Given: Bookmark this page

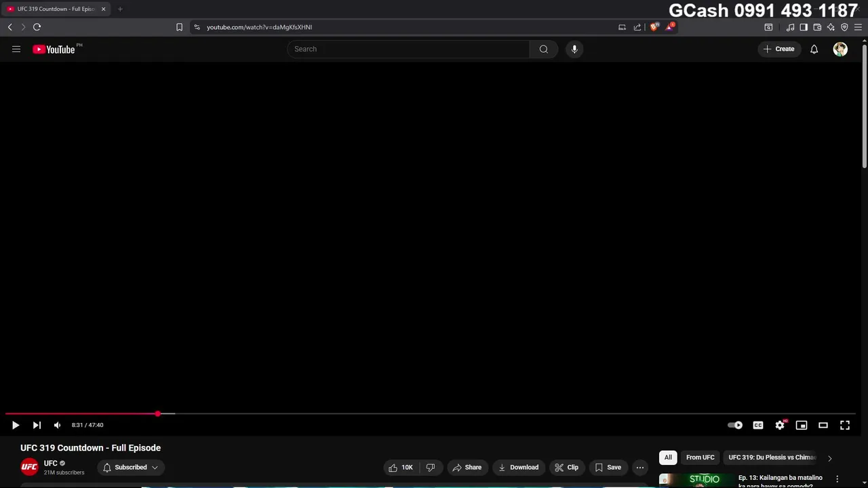Looking at the screenshot, I should pyautogui.click(x=179, y=27).
